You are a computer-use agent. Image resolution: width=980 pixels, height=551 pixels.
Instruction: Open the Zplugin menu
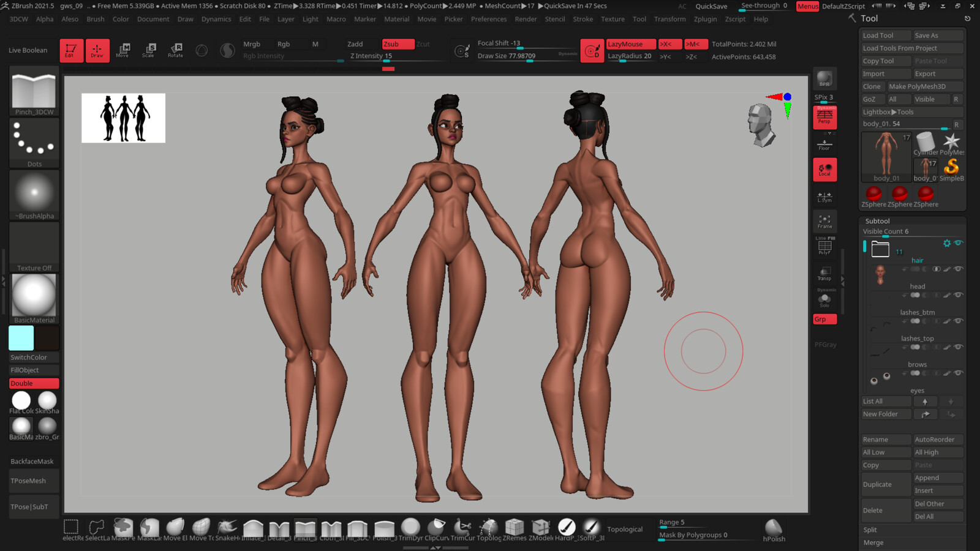pos(705,19)
